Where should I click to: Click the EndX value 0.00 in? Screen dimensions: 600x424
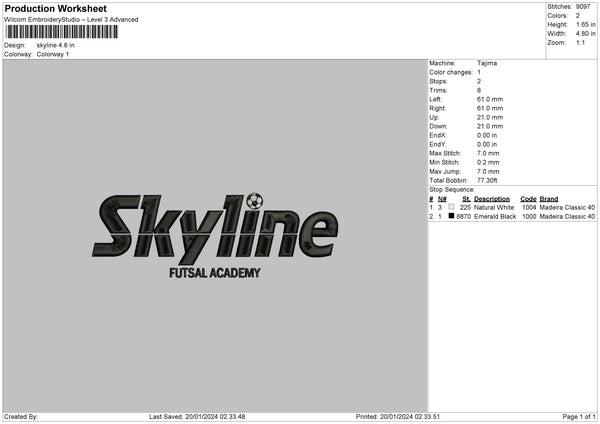487,135
